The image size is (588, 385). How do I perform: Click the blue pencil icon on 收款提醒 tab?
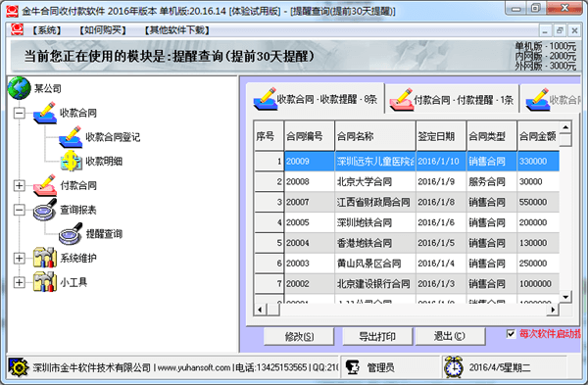coord(266,99)
